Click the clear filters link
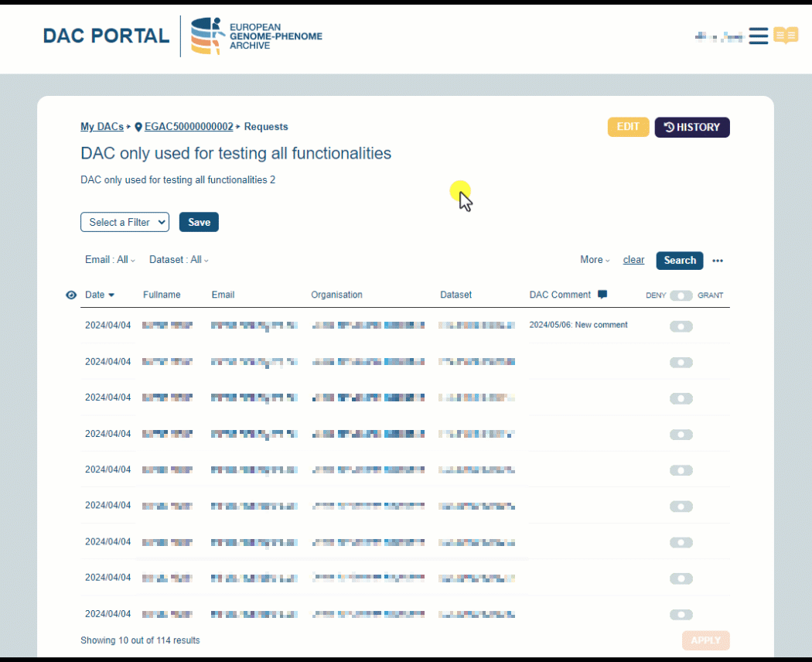The image size is (812, 662). (x=633, y=260)
